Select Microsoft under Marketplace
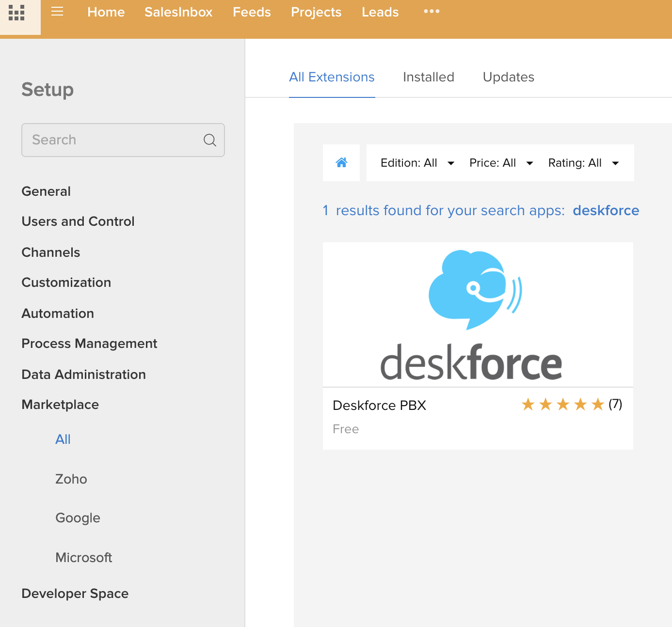This screenshot has width=672, height=627. tap(84, 558)
